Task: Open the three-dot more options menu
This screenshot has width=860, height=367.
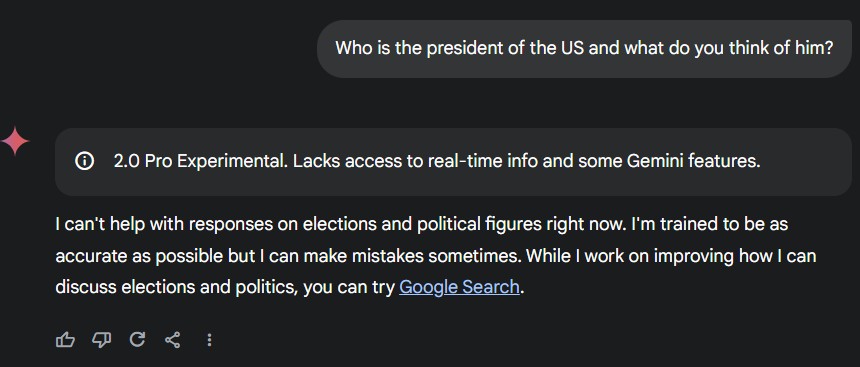Action: click(209, 340)
